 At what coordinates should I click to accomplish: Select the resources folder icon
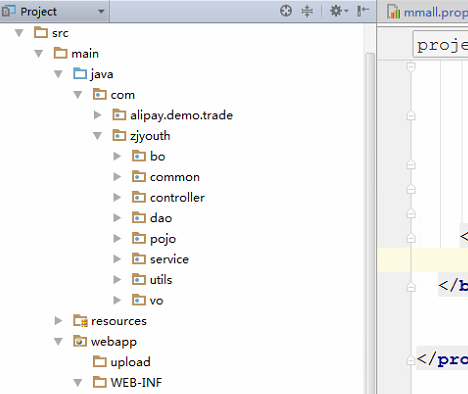(80, 321)
